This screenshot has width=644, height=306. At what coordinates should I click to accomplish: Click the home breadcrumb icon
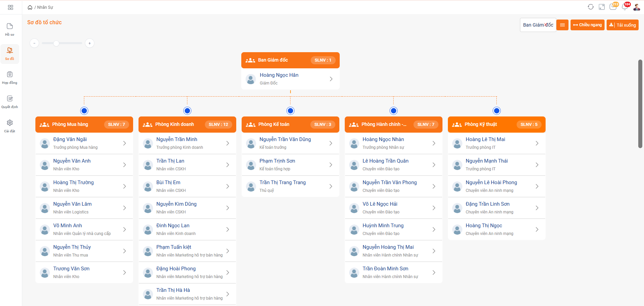point(30,7)
